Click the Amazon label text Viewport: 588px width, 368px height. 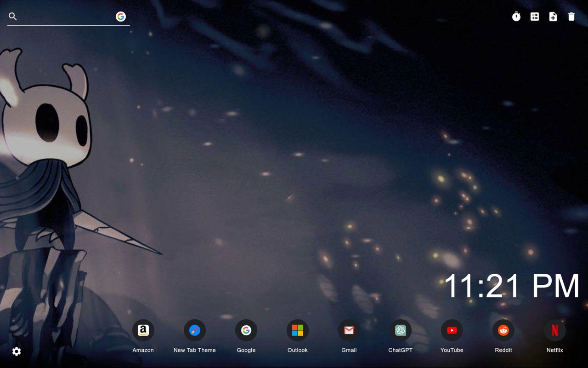(143, 350)
